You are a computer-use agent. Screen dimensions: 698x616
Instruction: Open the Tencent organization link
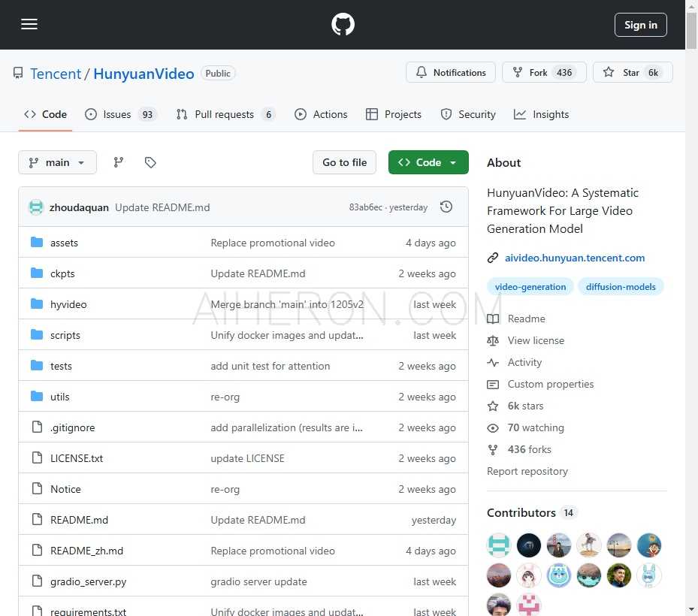pyautogui.click(x=56, y=74)
